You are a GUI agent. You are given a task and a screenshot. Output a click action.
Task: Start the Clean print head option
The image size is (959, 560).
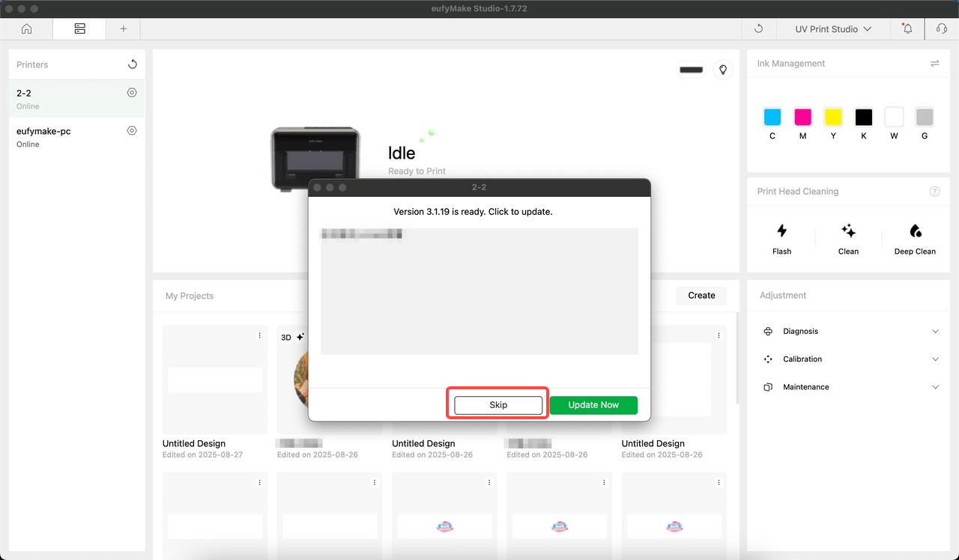click(x=848, y=239)
